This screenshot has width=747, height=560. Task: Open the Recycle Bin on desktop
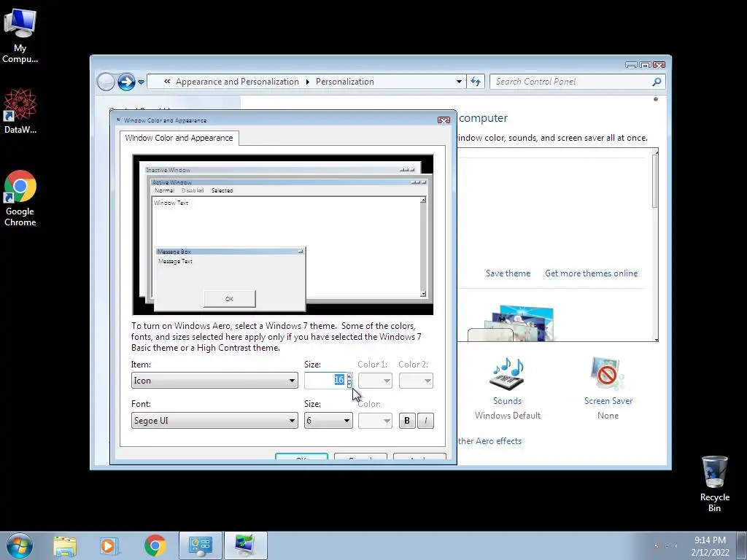point(714,483)
